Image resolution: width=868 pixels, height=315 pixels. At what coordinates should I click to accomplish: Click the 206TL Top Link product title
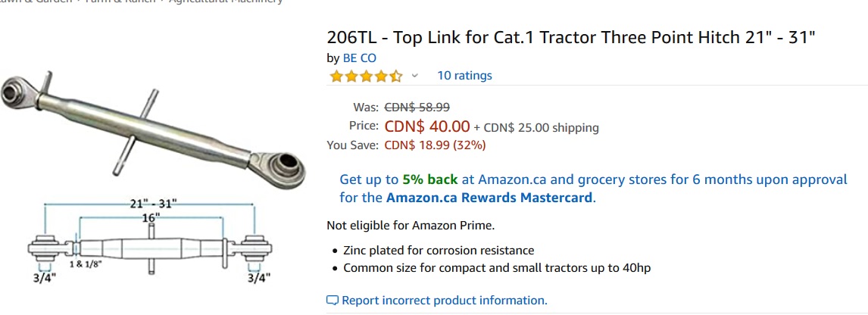570,37
